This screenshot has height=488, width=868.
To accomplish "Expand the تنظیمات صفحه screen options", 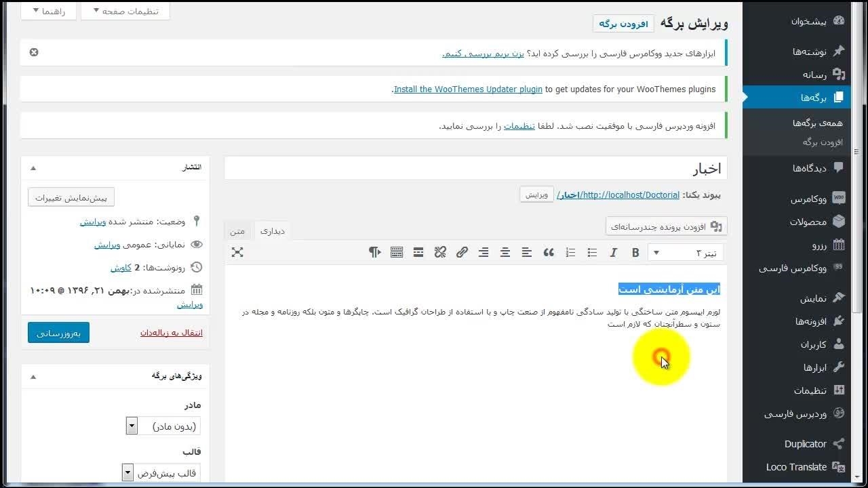I will click(125, 12).
